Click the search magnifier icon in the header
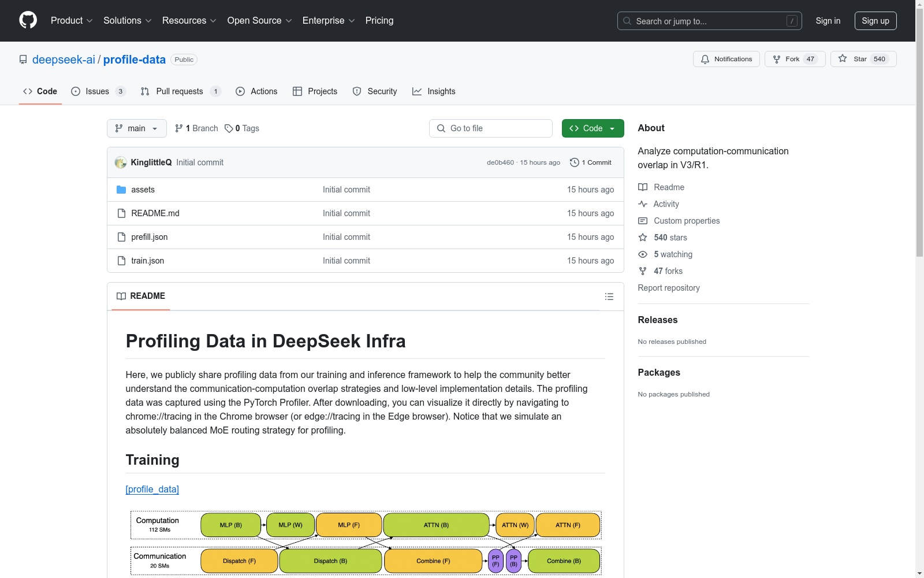Screen dimensions: 924x578 tap(627, 21)
